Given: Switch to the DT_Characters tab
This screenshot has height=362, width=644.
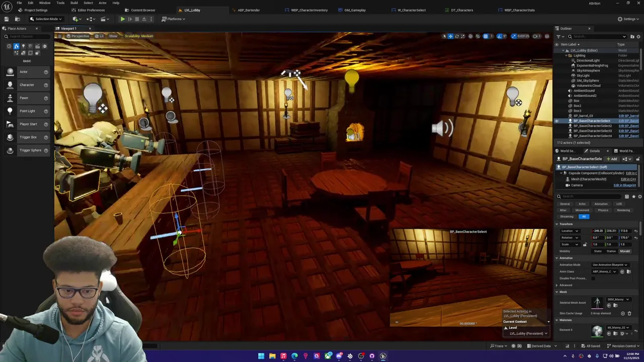Looking at the screenshot, I should 461,10.
